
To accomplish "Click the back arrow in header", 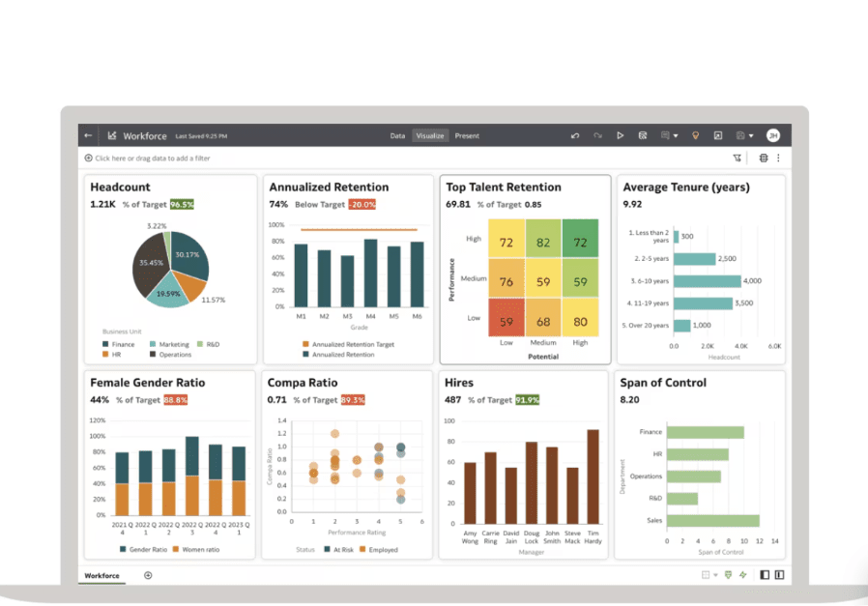I will [89, 136].
